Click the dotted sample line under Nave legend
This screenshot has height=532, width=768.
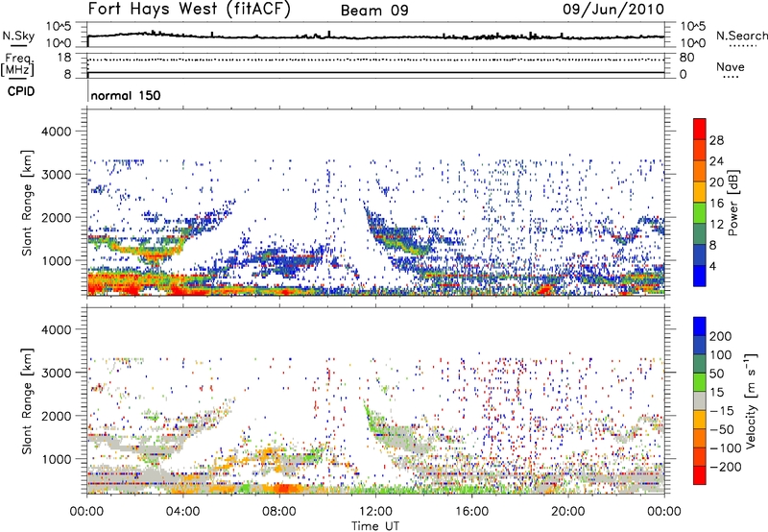click(x=732, y=77)
